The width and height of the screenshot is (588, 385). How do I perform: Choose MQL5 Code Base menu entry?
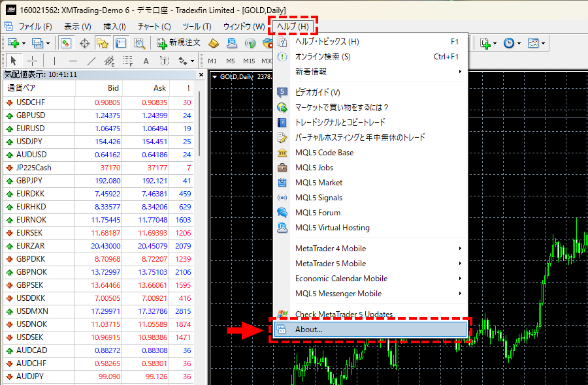(x=370, y=153)
